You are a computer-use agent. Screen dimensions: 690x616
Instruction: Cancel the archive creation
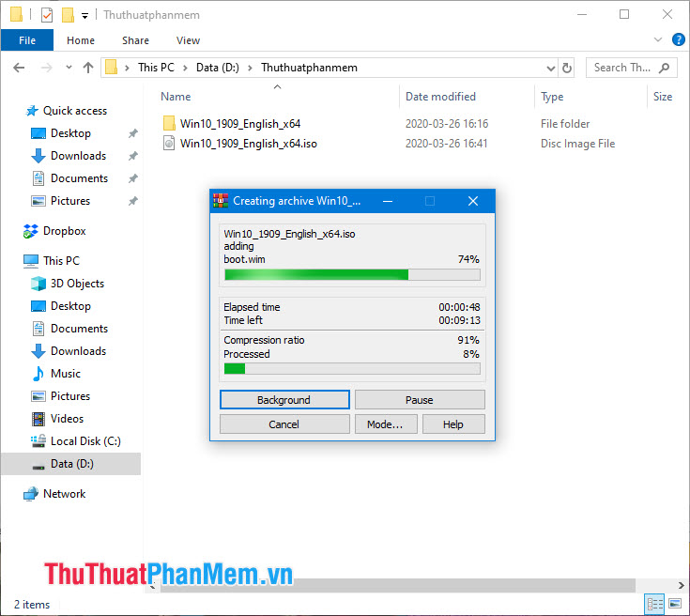(284, 424)
